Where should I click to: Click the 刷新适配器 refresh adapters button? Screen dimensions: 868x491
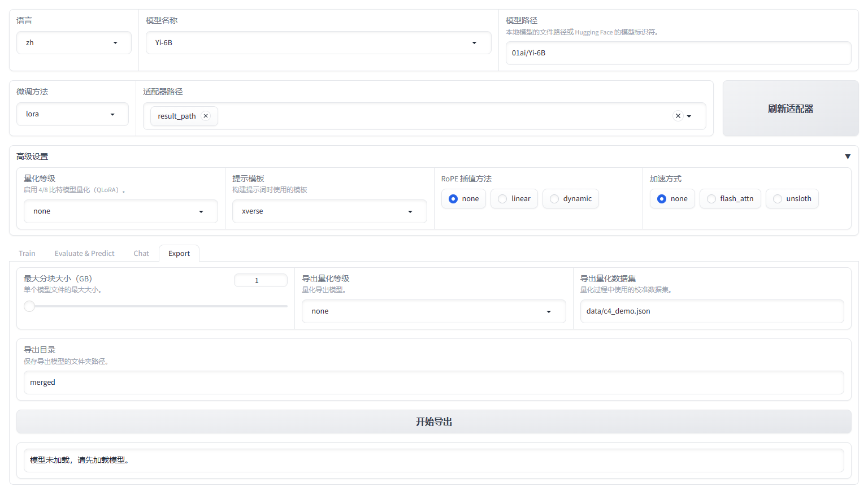pos(791,108)
